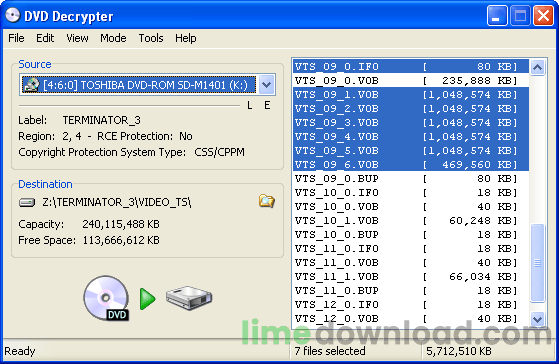The height and width of the screenshot is (364, 559).
Task: Expand the Source drive dropdown arrow
Action: (x=266, y=85)
